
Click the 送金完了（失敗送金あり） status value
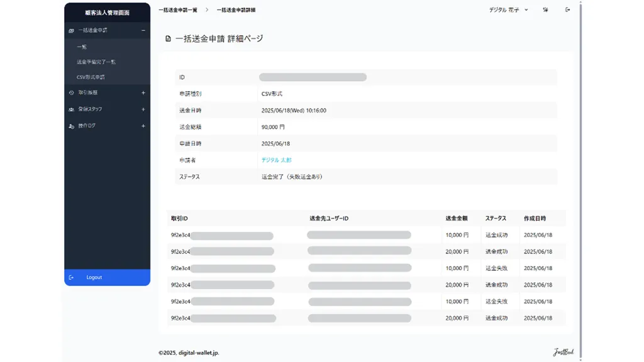point(292,177)
